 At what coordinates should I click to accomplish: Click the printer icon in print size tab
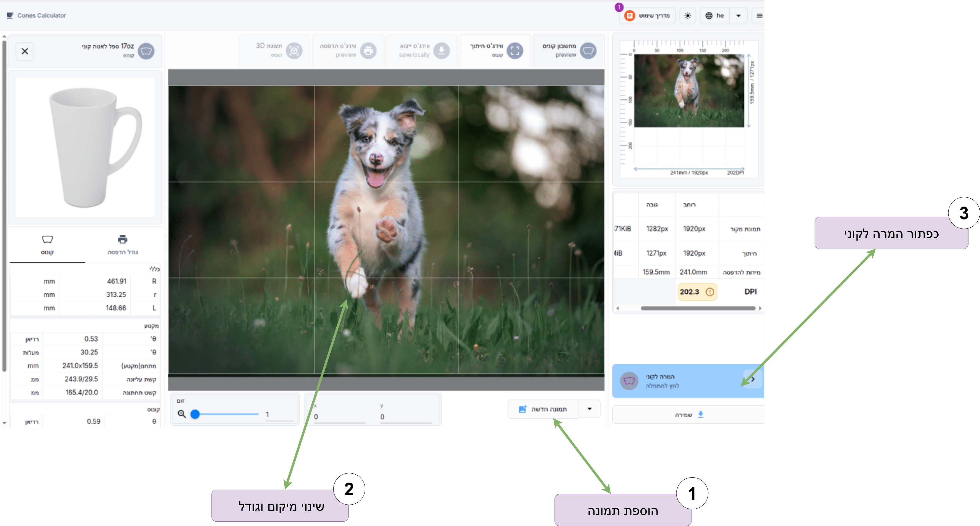click(122, 239)
